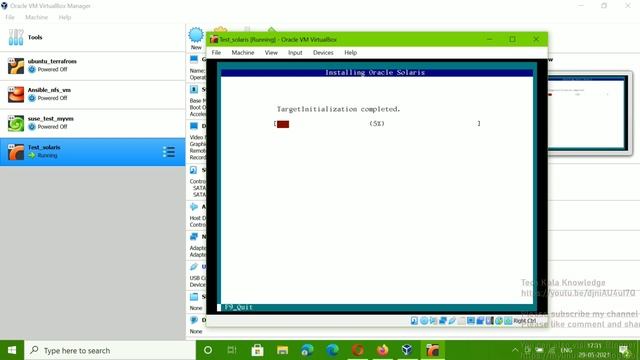Open Input menu in Test_solaris VM window

(x=295, y=53)
